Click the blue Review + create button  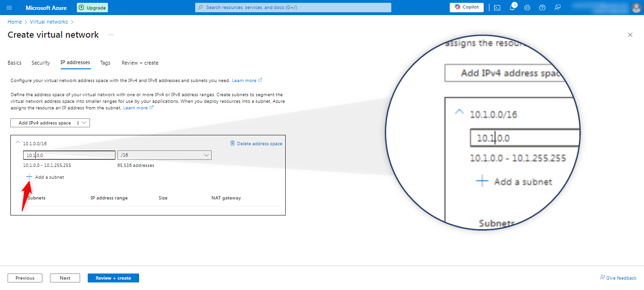coord(113,278)
